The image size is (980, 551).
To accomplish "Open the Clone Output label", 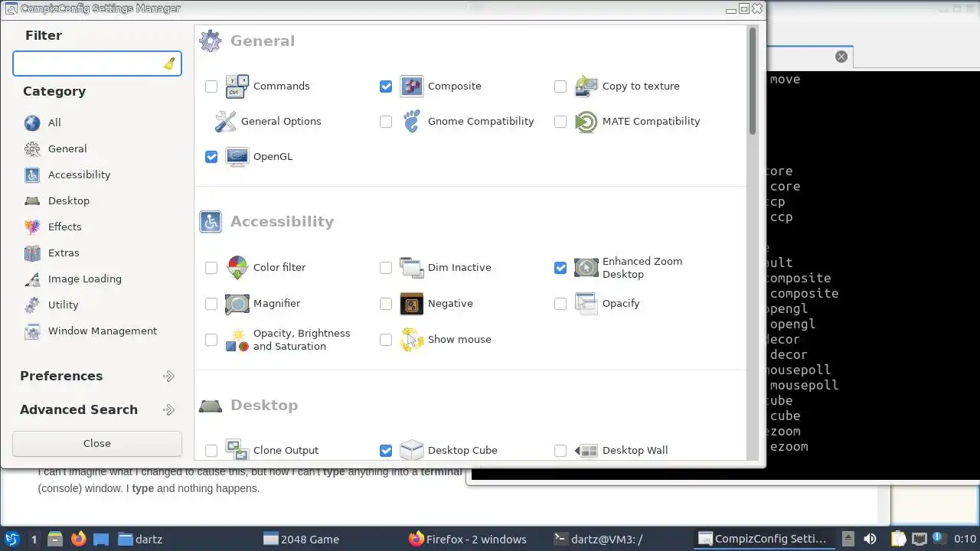I will (286, 451).
